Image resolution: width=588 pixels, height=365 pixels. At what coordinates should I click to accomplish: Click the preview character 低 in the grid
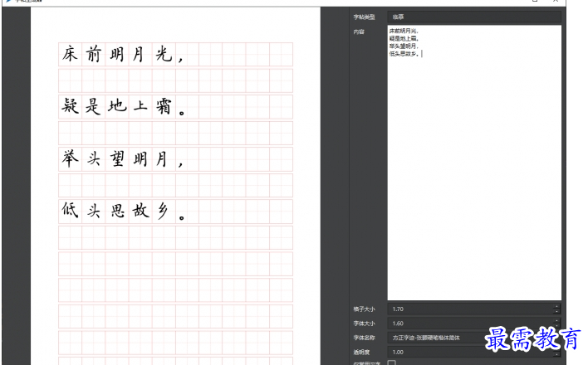[x=70, y=211]
